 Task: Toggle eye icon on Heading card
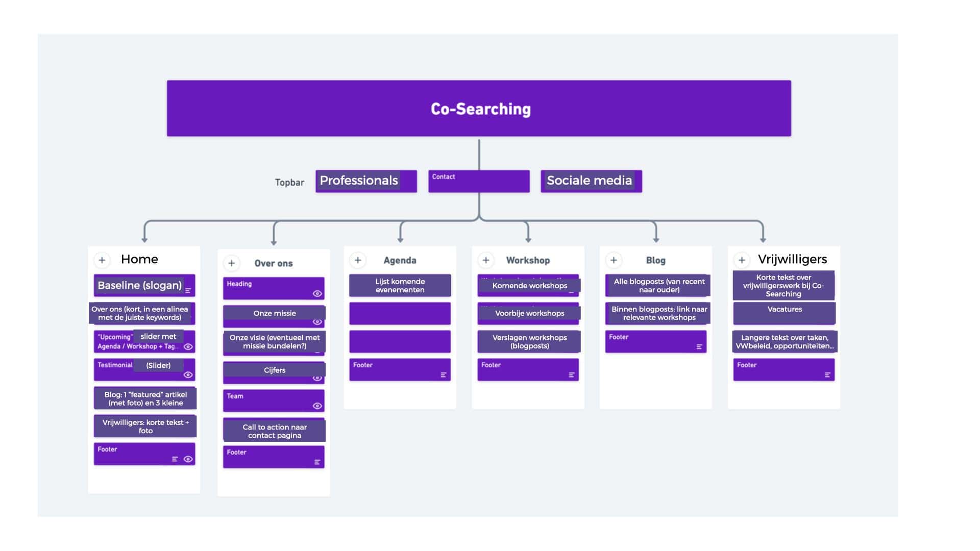point(317,294)
